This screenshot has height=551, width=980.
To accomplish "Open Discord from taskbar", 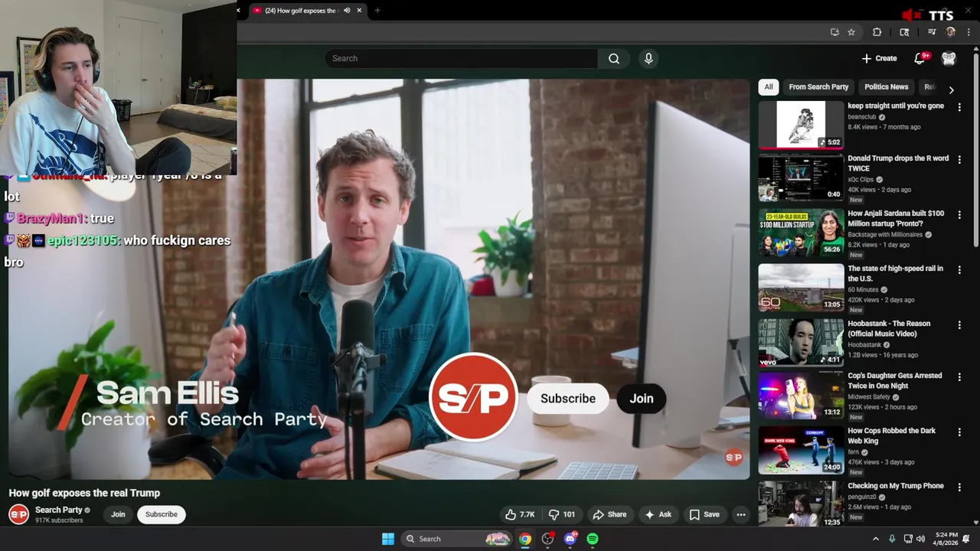I will click(570, 539).
